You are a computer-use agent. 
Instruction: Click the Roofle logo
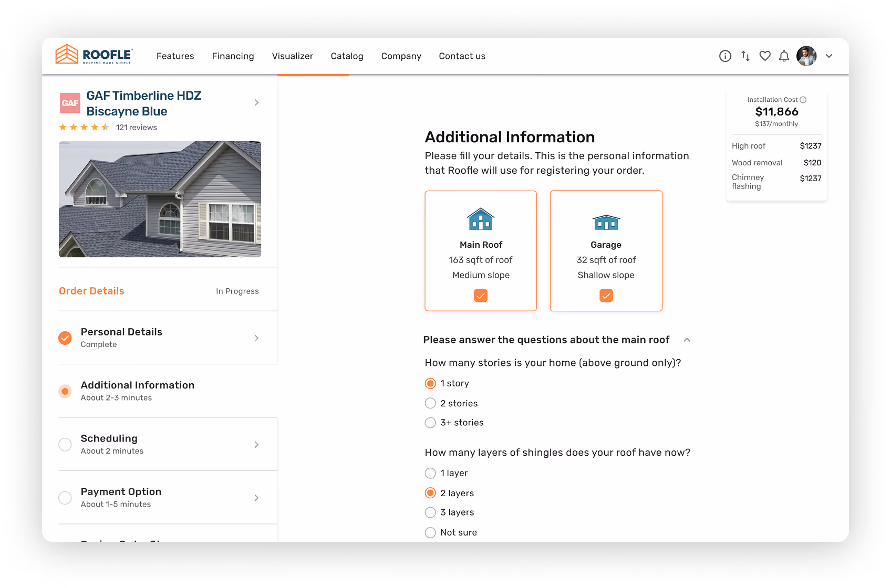tap(94, 55)
